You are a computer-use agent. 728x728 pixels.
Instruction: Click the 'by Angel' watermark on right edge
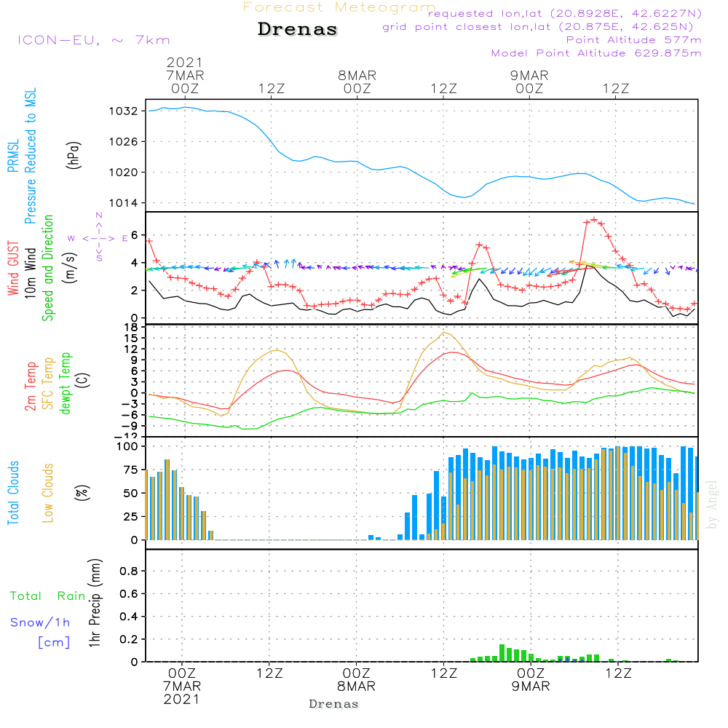pyautogui.click(x=712, y=505)
